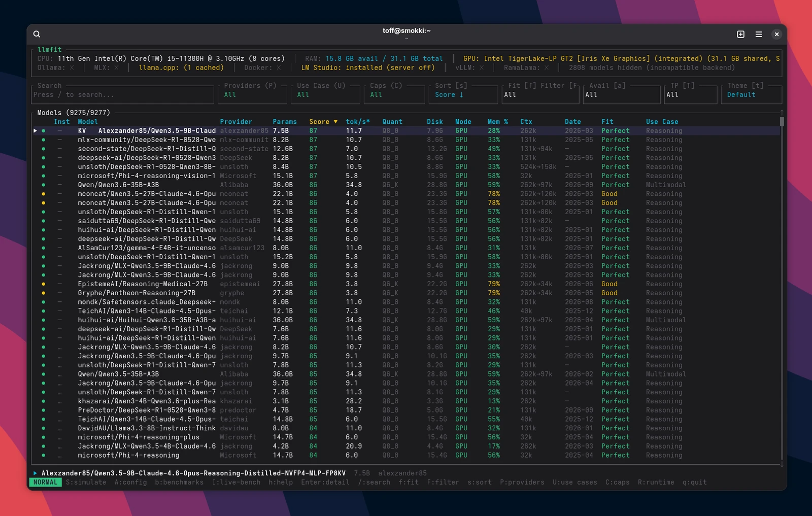
Task: Focus the 'Press / to search...' field
Action: point(122,94)
